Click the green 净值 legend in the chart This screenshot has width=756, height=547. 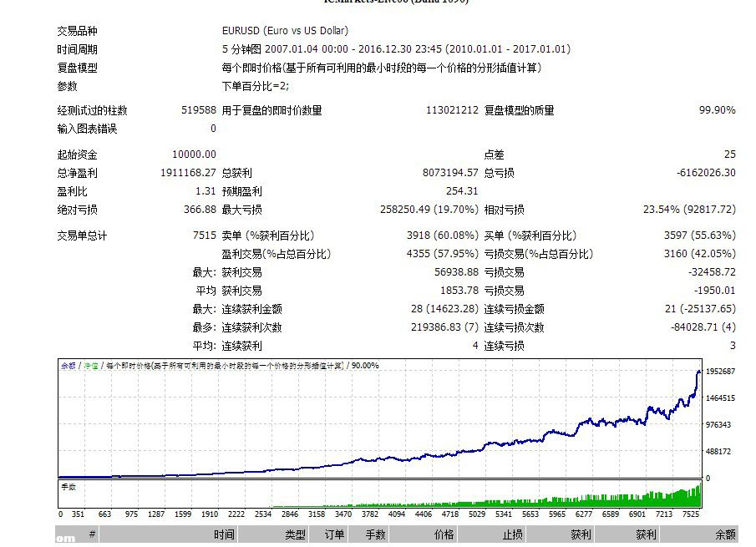point(91,366)
